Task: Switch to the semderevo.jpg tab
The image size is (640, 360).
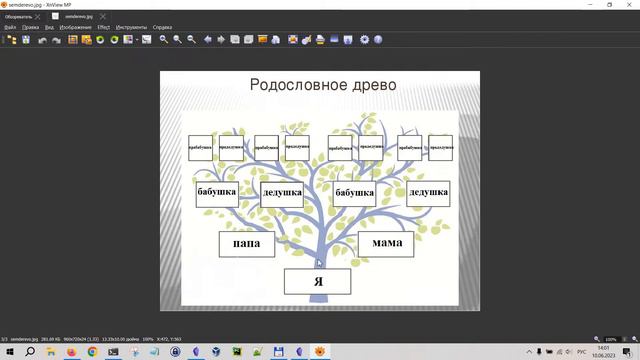Action: (x=79, y=17)
